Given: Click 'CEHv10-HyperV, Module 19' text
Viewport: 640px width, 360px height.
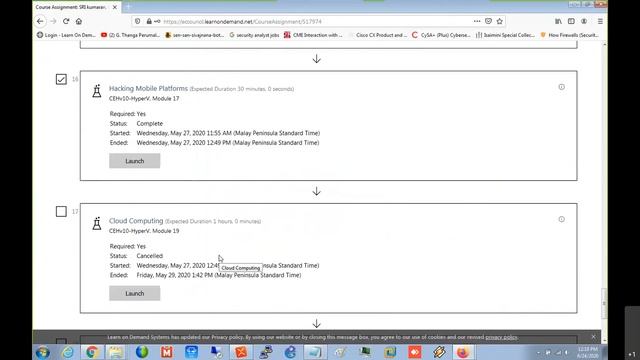Looking at the screenshot, I should [144, 231].
